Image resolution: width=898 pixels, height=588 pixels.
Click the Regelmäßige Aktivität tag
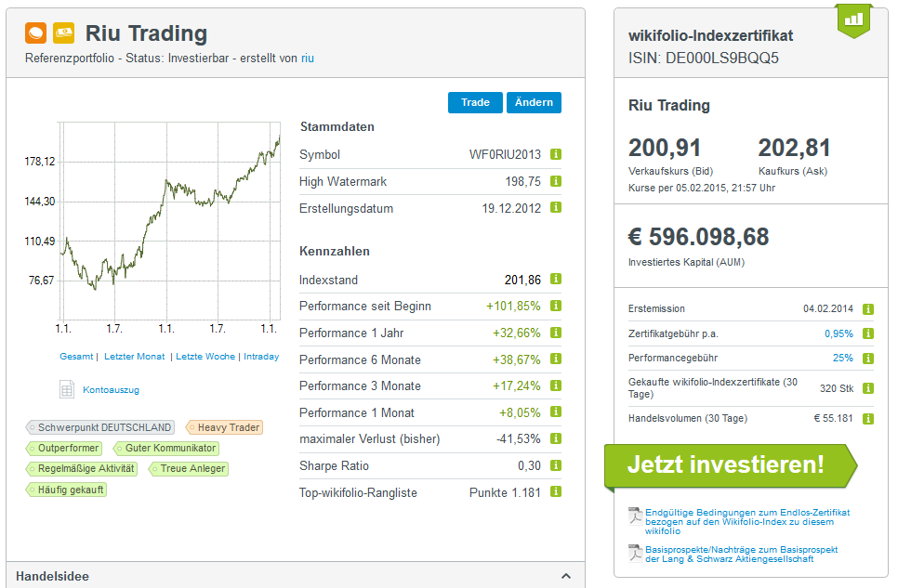82,469
